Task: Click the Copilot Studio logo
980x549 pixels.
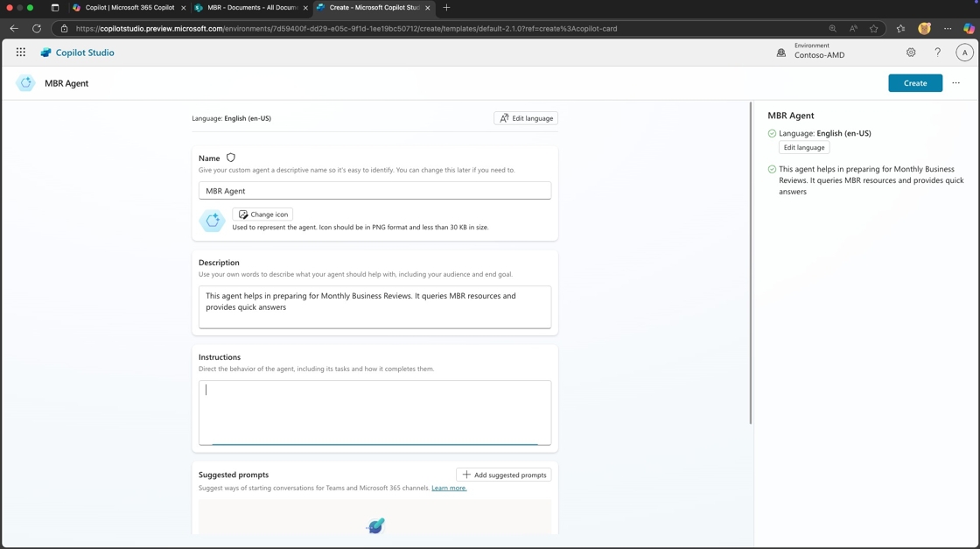Action: click(x=46, y=53)
